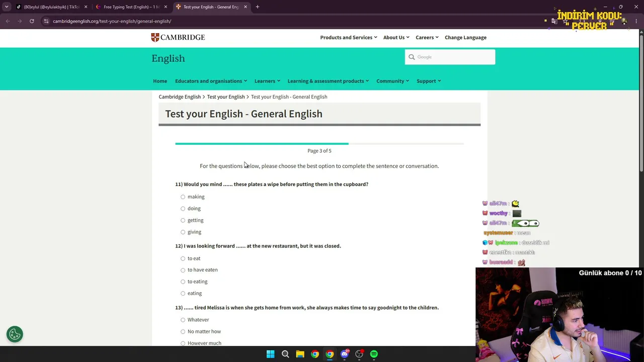The height and width of the screenshot is (362, 644).
Task: Click the test progress bar
Action: tap(319, 144)
